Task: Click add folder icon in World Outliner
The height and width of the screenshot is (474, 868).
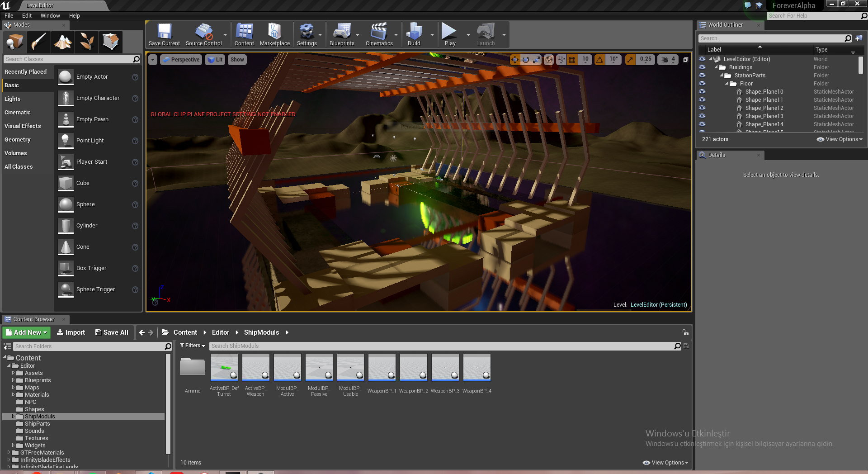Action: pos(859,38)
